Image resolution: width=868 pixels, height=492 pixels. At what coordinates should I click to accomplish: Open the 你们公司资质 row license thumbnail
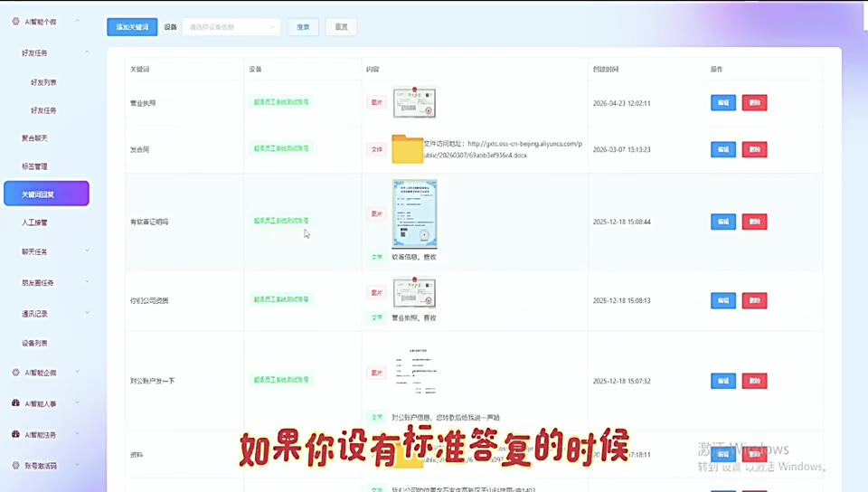click(x=414, y=292)
